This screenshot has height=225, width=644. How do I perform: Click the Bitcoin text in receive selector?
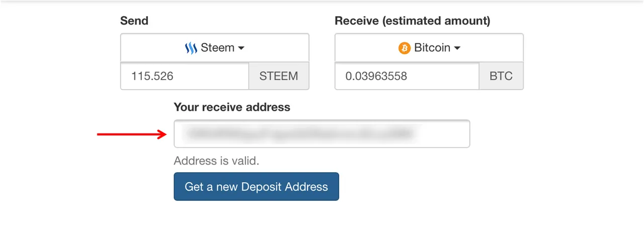pos(432,48)
